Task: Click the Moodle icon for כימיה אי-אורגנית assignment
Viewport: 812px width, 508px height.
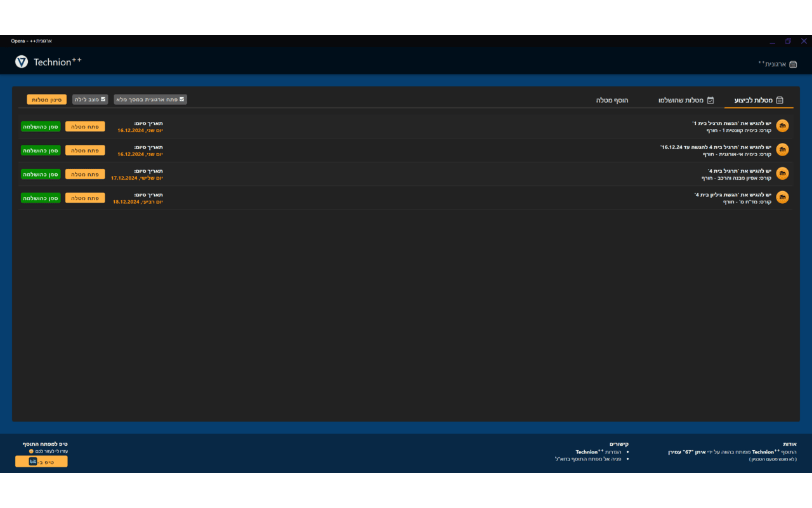Action: point(783,150)
